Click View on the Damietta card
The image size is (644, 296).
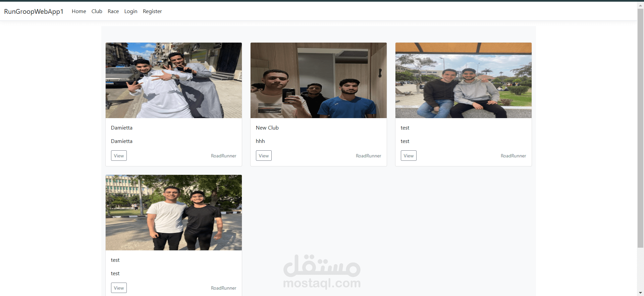(x=119, y=156)
